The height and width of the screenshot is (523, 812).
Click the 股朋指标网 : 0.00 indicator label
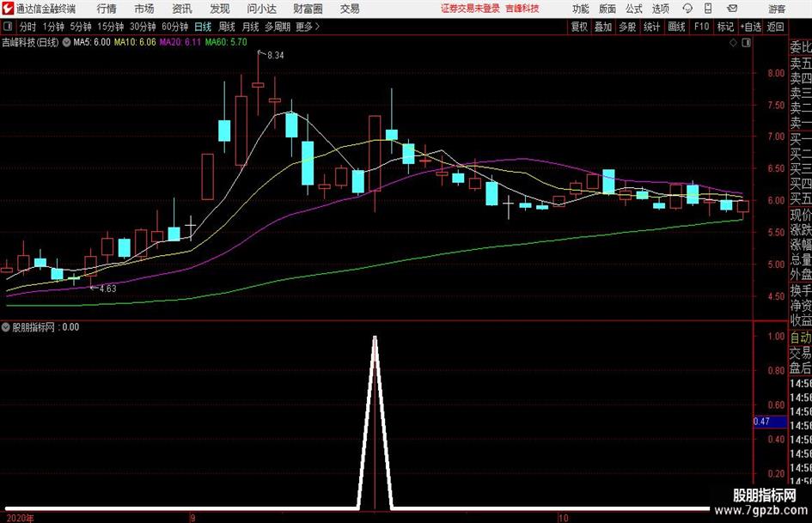[x=46, y=327]
